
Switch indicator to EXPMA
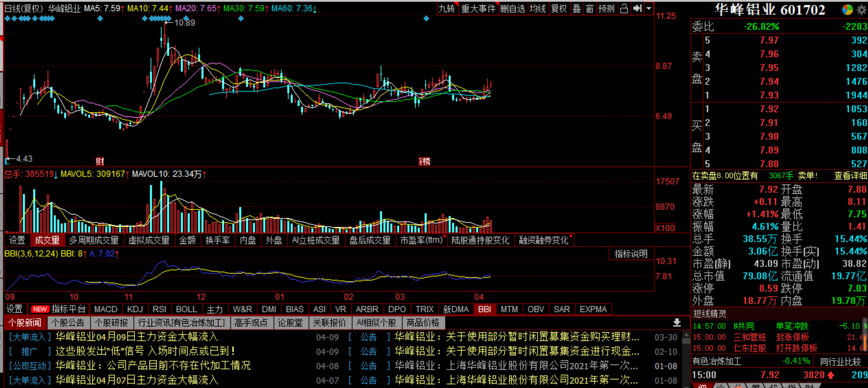point(593,309)
